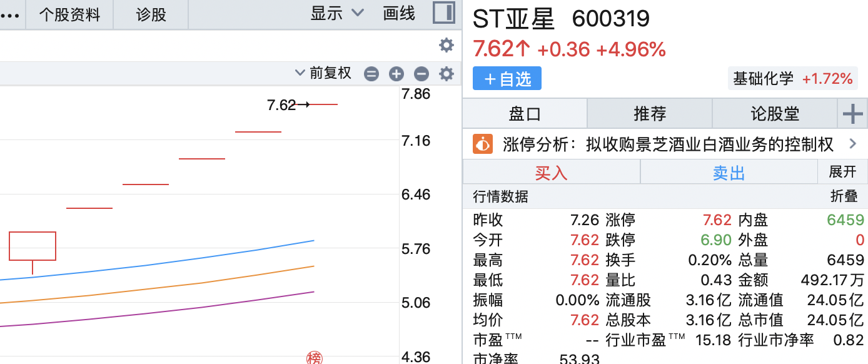Switch to the 推荐 tab
This screenshot has width=868, height=364.
tap(650, 114)
